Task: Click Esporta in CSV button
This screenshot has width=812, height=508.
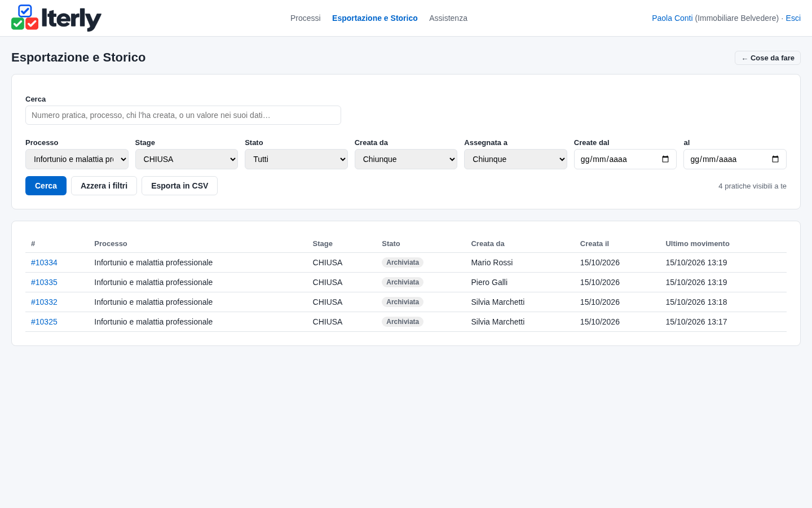Action: click(179, 186)
